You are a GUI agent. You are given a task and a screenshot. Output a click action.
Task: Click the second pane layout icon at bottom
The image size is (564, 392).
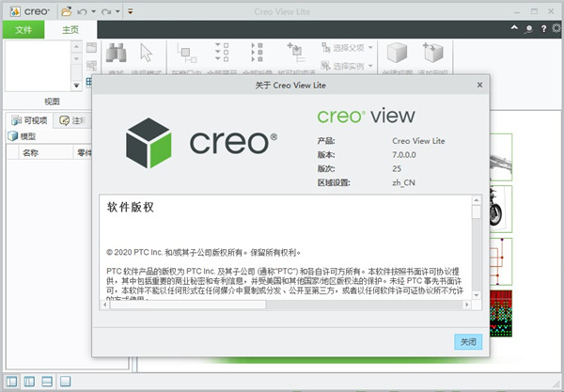[x=31, y=382]
